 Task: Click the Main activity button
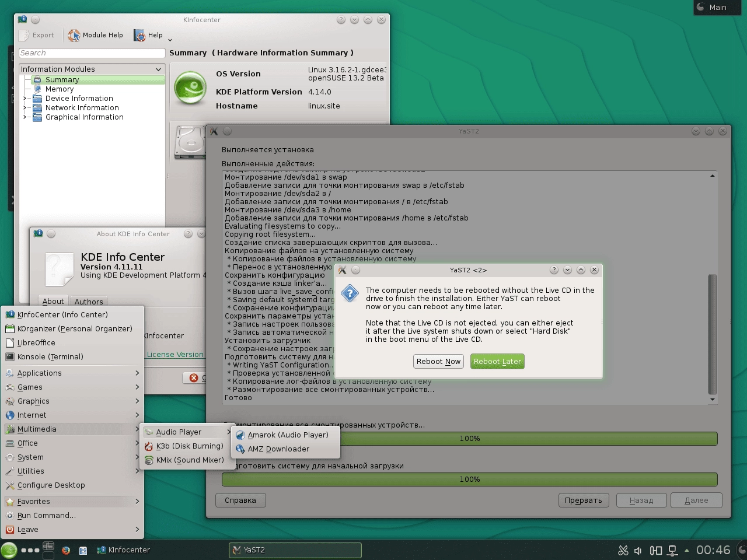coord(718,8)
